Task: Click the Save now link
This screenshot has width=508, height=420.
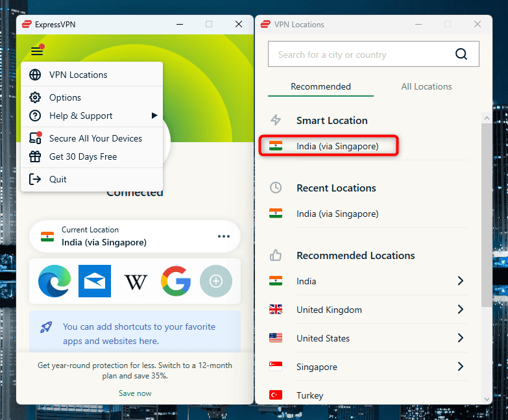Action: click(135, 393)
